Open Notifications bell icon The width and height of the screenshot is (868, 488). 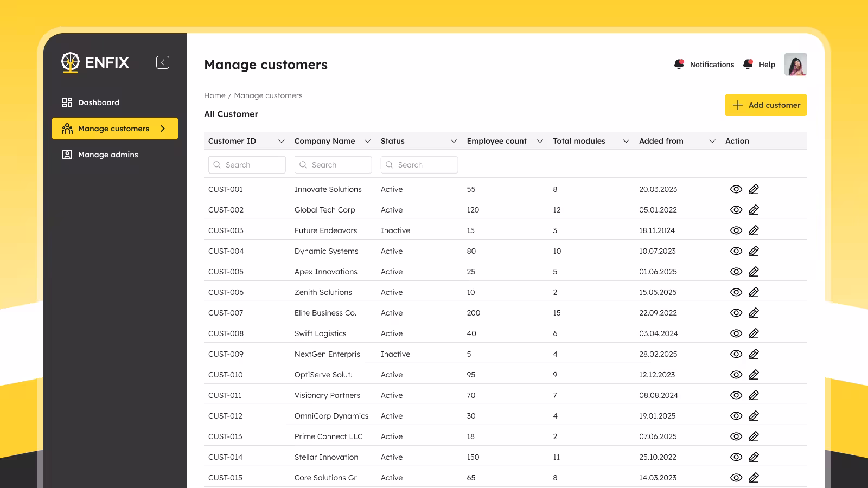[679, 64]
